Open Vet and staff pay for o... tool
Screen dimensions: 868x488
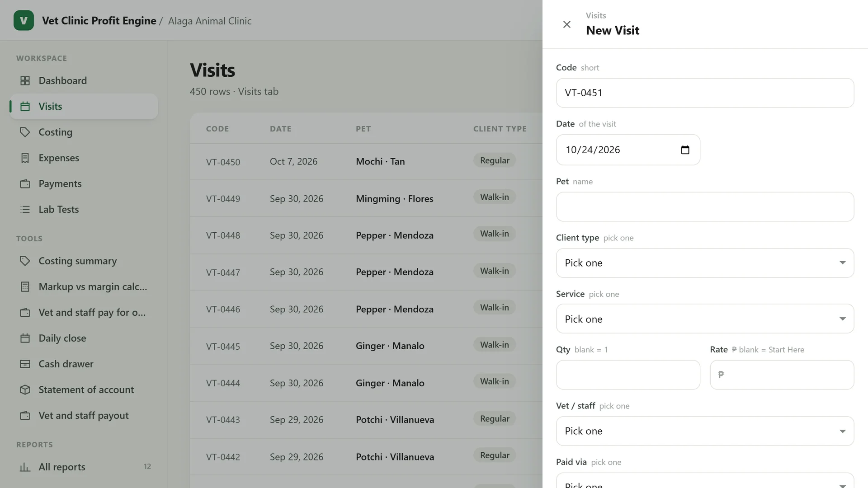(84, 312)
